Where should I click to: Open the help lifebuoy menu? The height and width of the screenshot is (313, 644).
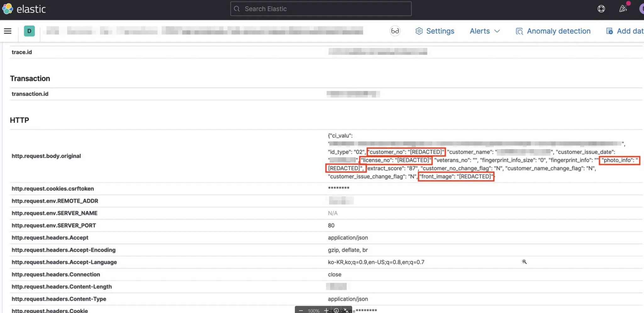pos(601,9)
